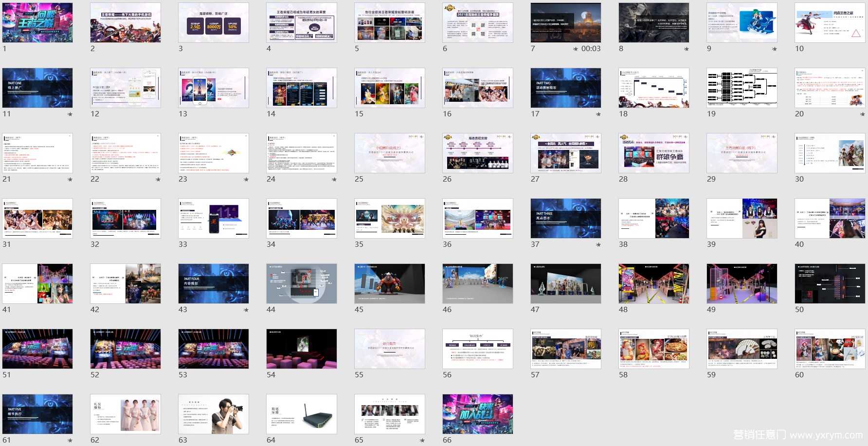The width and height of the screenshot is (868, 446).
Task: Select slide 2 thumbnail with game characters banner
Action: point(126,23)
